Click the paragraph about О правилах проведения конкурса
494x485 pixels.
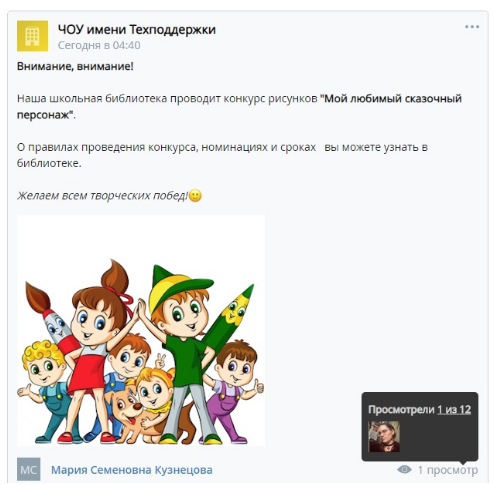[x=222, y=155]
